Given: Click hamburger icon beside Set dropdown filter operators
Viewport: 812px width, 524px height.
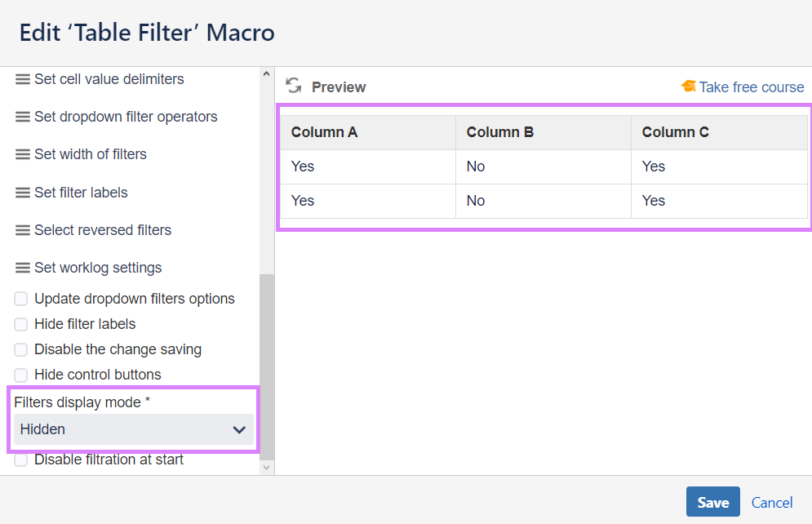Looking at the screenshot, I should coord(23,117).
